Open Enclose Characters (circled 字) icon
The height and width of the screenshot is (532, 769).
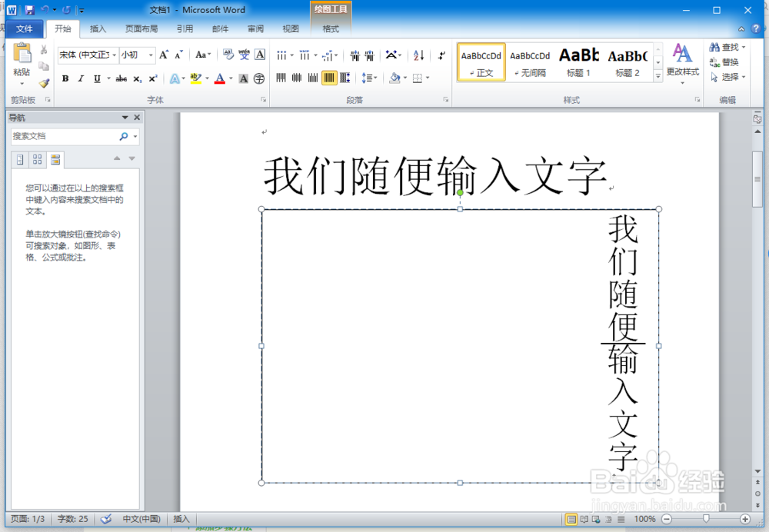tap(259, 78)
